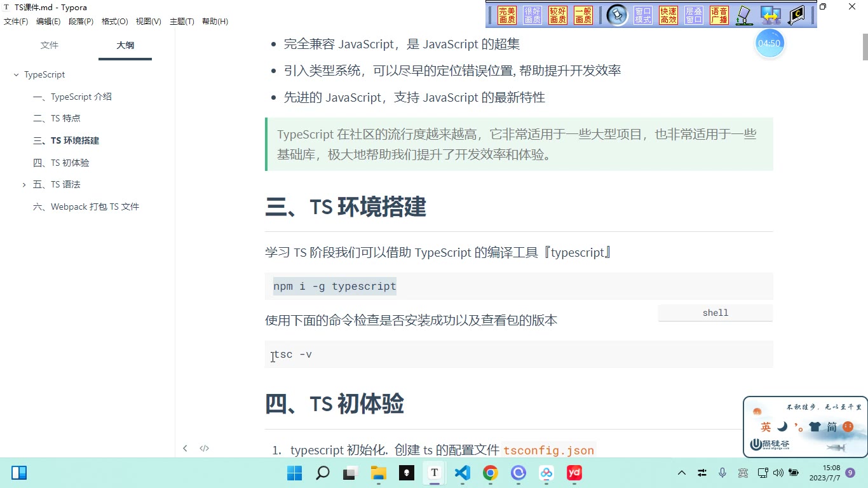Open the 主题(T) menu
Image resolution: width=868 pixels, height=488 pixels.
[182, 22]
